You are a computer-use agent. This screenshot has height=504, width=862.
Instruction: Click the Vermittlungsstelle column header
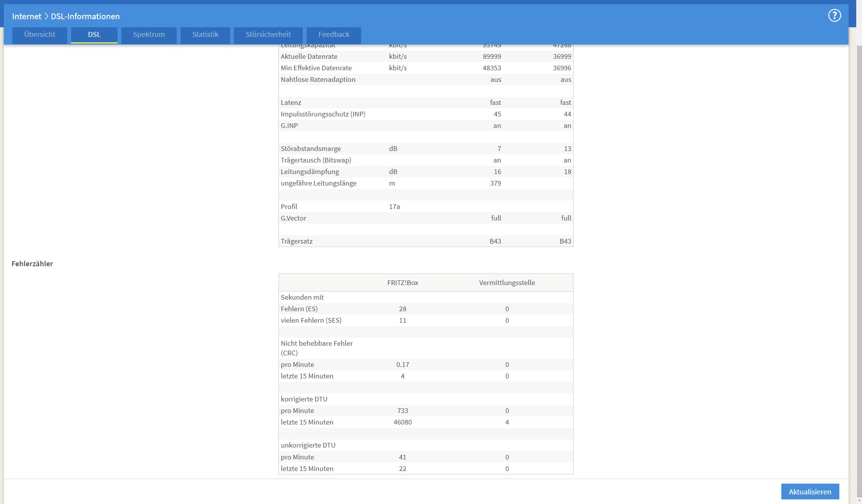point(507,283)
